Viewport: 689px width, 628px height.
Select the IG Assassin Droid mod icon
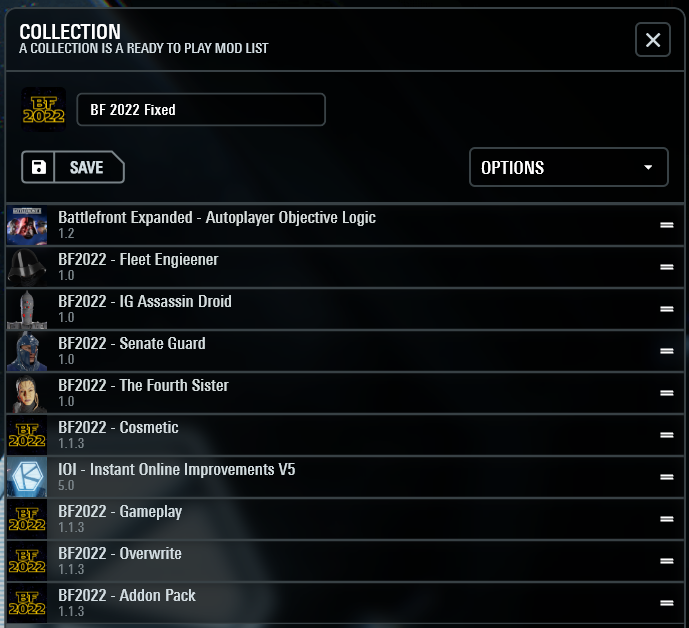point(27,309)
